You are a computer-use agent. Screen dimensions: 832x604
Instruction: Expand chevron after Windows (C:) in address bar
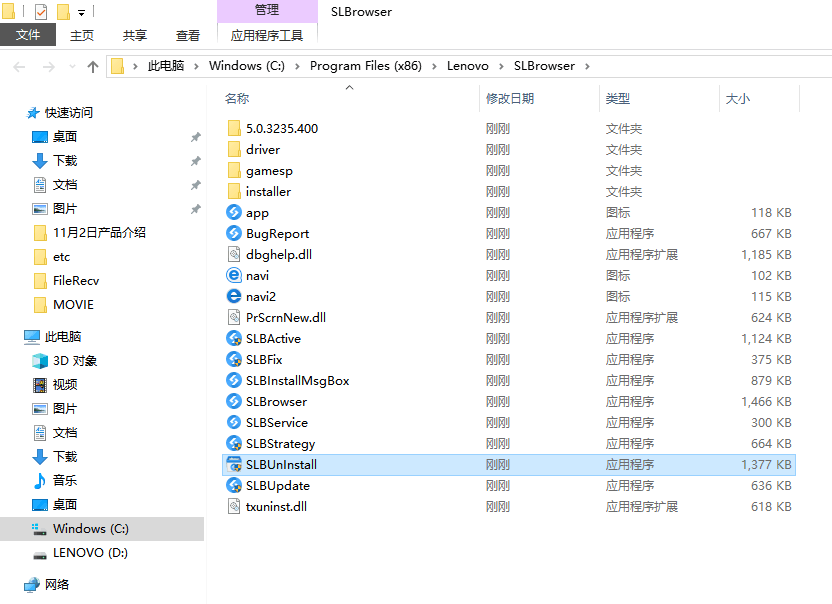tap(297, 66)
